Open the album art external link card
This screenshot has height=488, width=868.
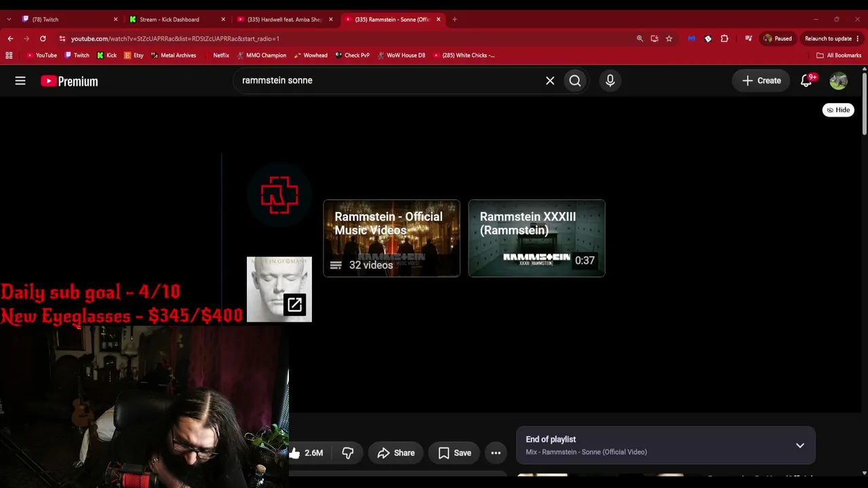(x=279, y=289)
